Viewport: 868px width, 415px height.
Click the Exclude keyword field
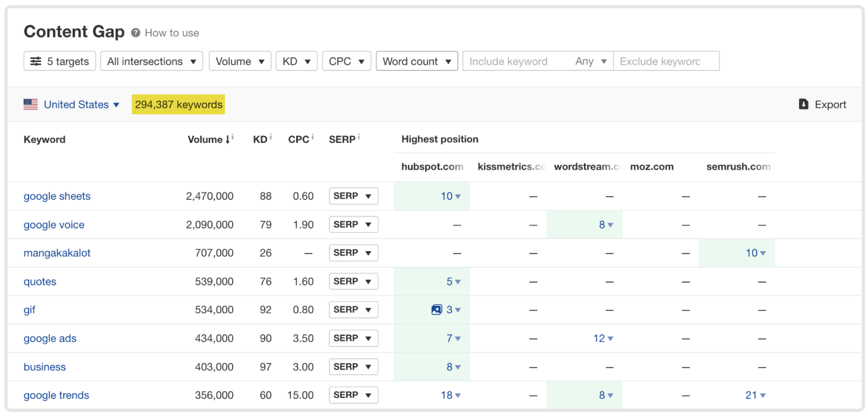[666, 61]
